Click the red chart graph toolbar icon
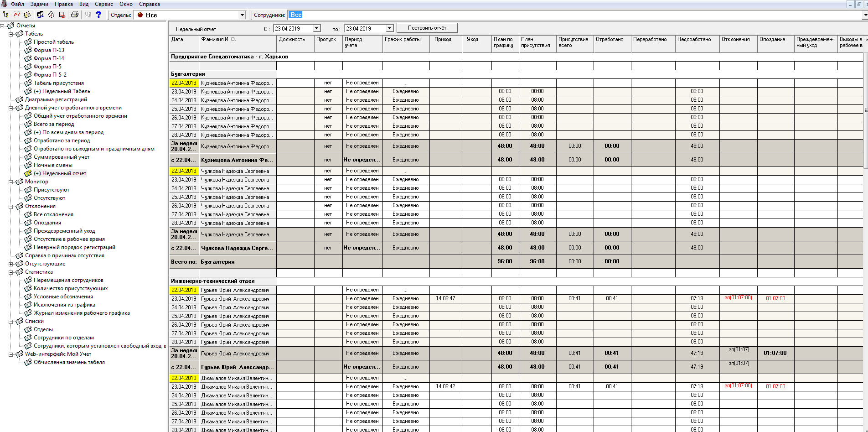868x432 pixels. [17, 15]
